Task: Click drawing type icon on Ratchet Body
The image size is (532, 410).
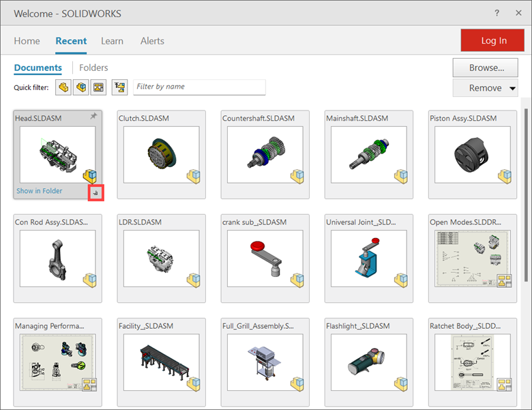Action: tap(505, 385)
